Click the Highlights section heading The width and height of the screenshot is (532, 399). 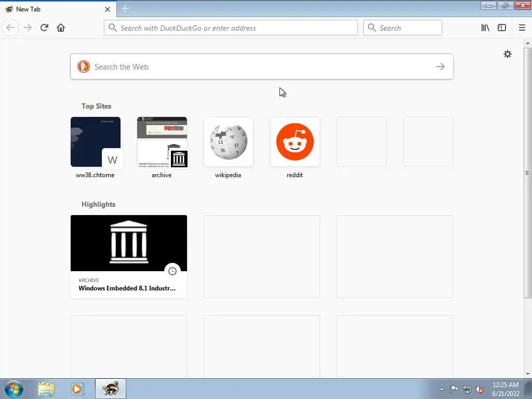point(98,204)
